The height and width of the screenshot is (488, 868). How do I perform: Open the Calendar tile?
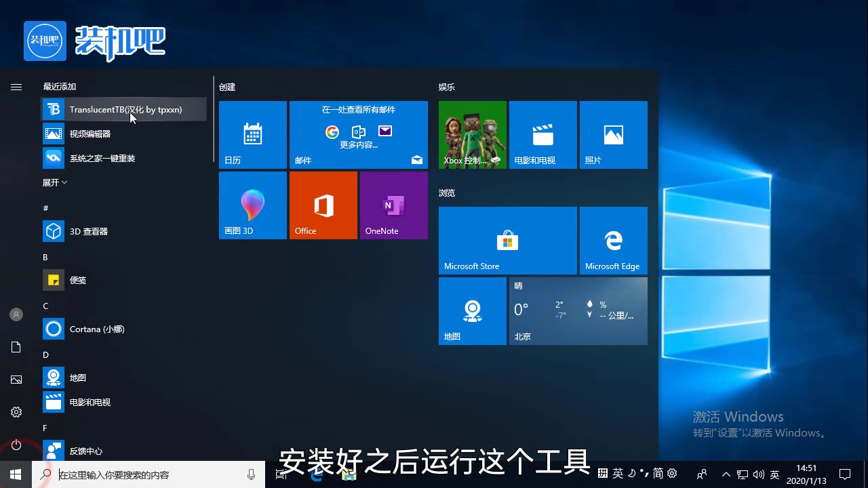[252, 135]
